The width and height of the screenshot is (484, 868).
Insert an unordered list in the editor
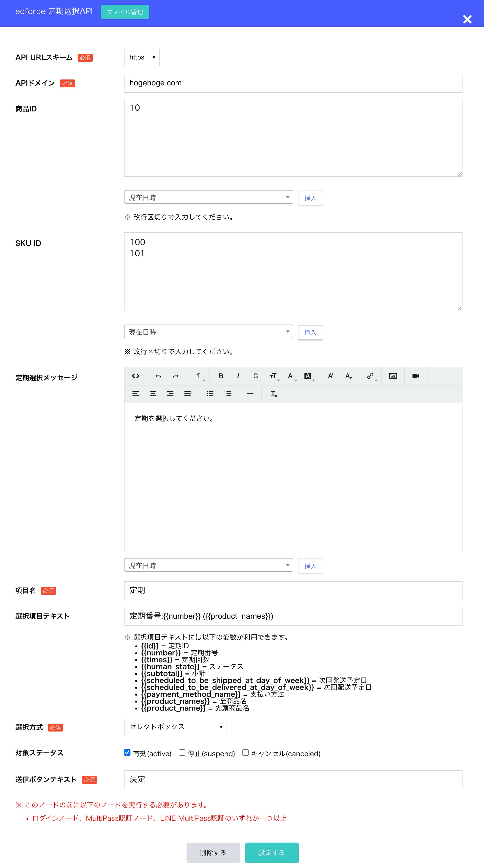pos(210,394)
